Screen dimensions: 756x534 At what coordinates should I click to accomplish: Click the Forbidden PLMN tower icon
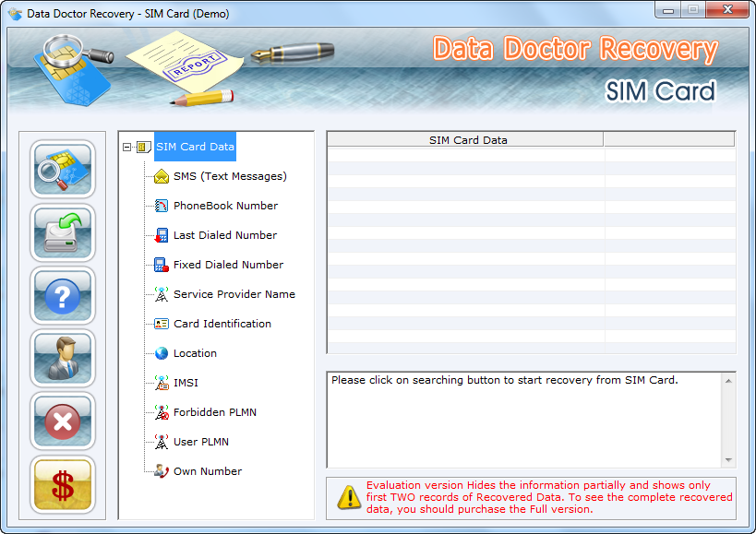point(161,412)
